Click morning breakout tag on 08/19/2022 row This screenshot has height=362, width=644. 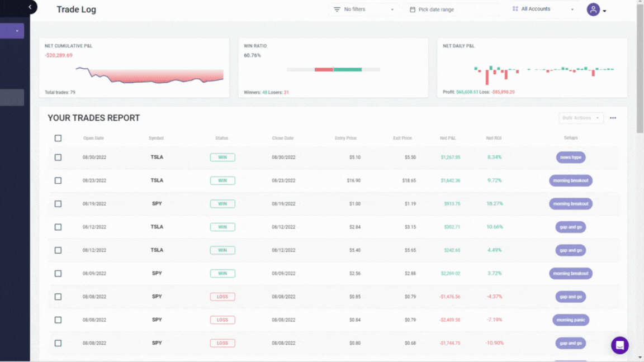570,203
